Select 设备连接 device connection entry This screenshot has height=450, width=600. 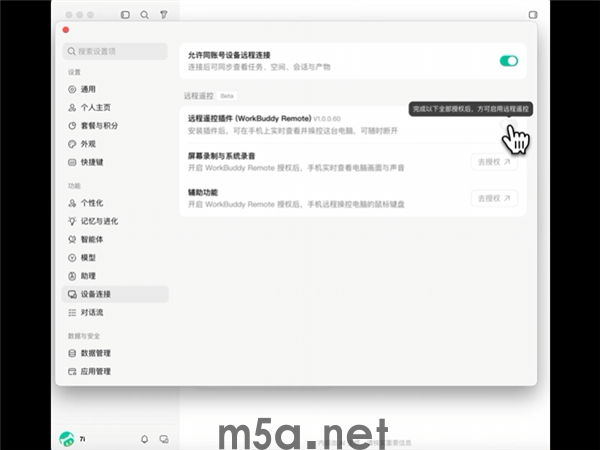(115, 294)
